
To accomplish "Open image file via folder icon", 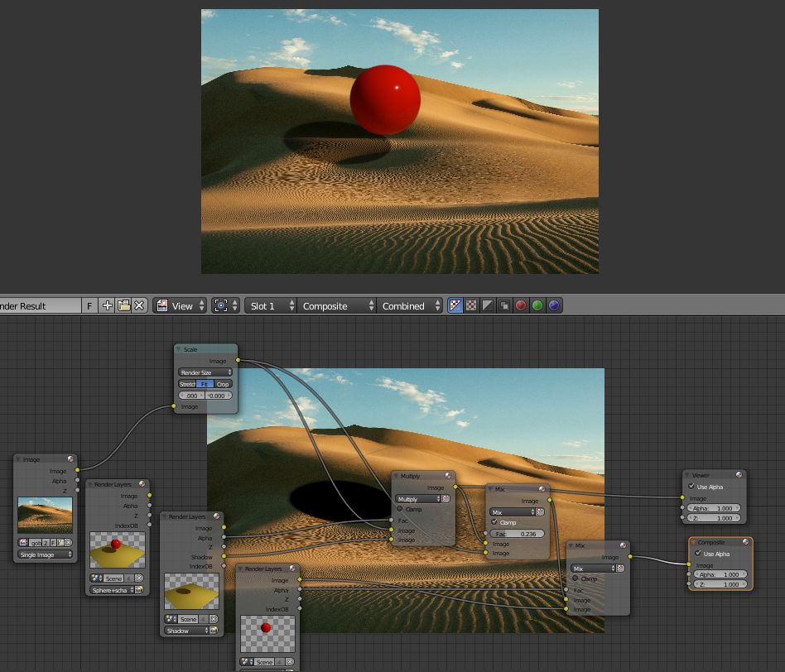I will (123, 305).
